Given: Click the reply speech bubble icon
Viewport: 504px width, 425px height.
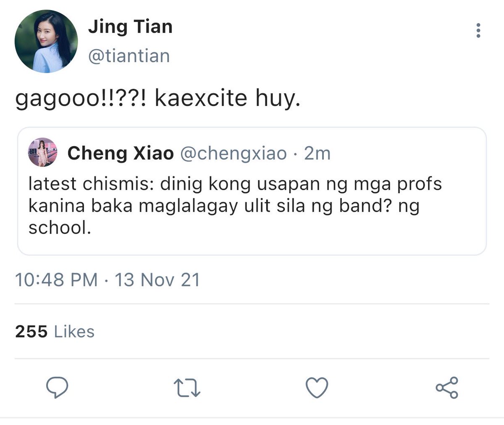Looking at the screenshot, I should (x=57, y=387).
